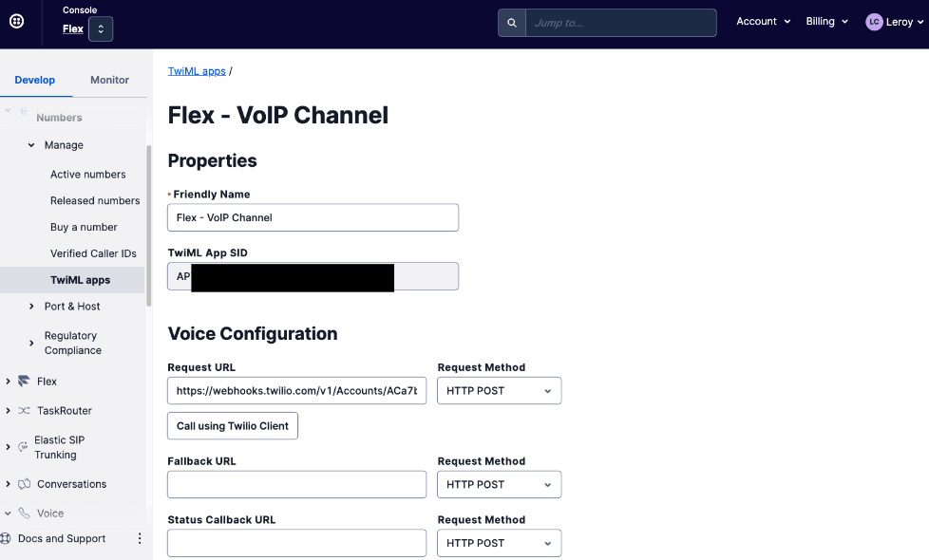The height and width of the screenshot is (560, 929).
Task: Switch to the Develop tab
Action: point(35,80)
